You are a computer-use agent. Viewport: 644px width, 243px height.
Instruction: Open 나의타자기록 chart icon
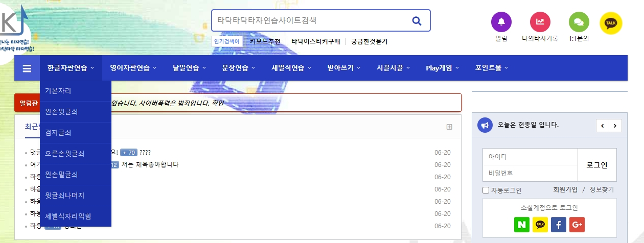click(x=540, y=22)
